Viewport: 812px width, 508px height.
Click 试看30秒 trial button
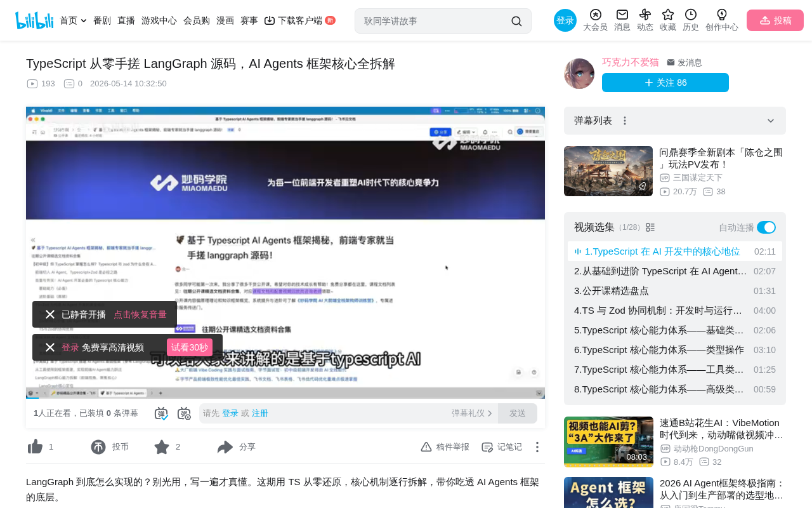coord(190,347)
